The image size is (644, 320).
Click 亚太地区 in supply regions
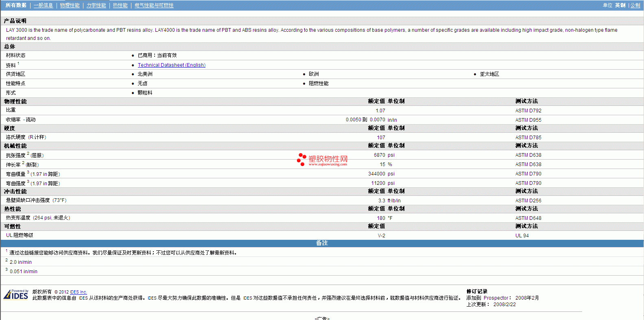pyautogui.click(x=489, y=74)
